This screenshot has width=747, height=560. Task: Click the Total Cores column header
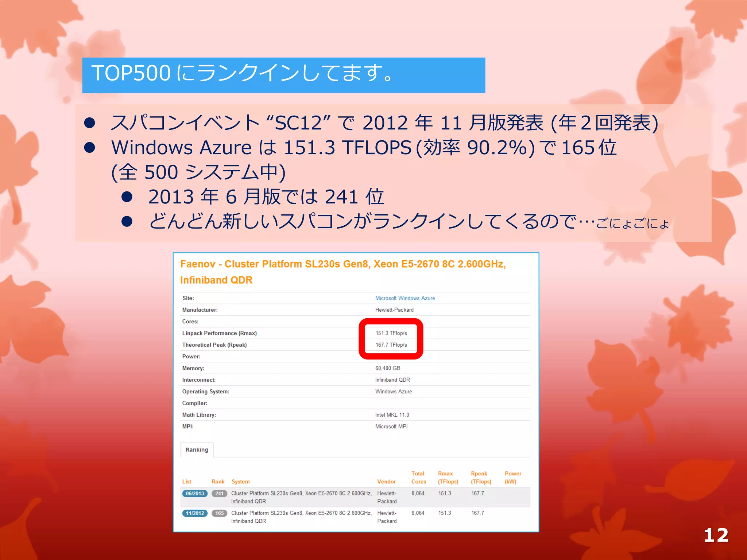click(x=419, y=478)
